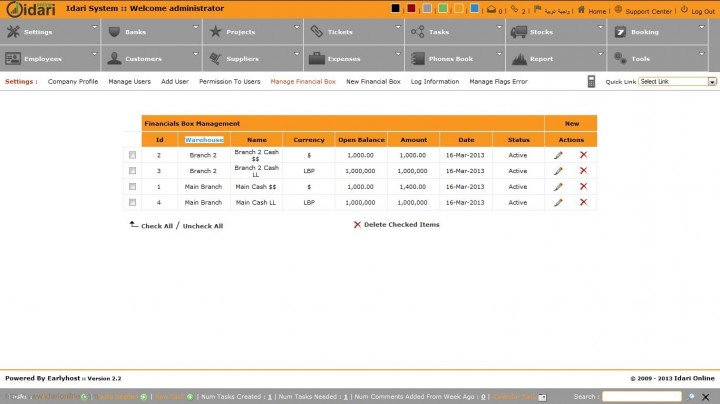Click the bottom bar Search input field

click(x=641, y=396)
